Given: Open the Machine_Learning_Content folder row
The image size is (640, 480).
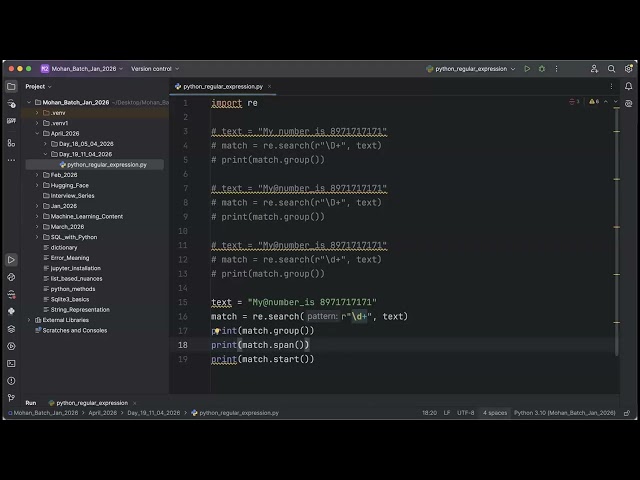Looking at the screenshot, I should tap(95, 216).
